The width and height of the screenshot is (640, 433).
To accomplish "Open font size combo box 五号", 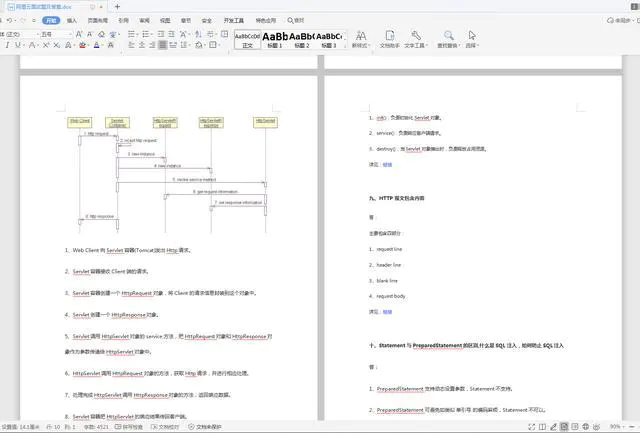I will [56, 34].
